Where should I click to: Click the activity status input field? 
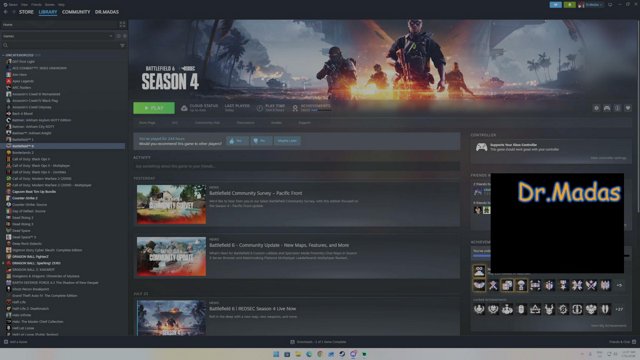click(x=296, y=166)
